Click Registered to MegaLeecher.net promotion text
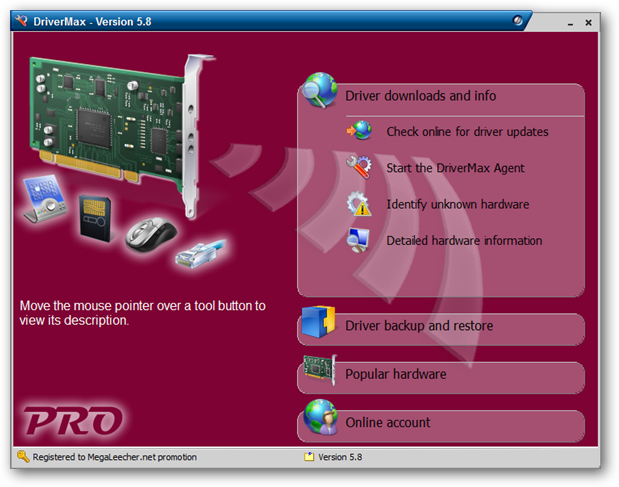This screenshot has height=487, width=619. [114, 457]
